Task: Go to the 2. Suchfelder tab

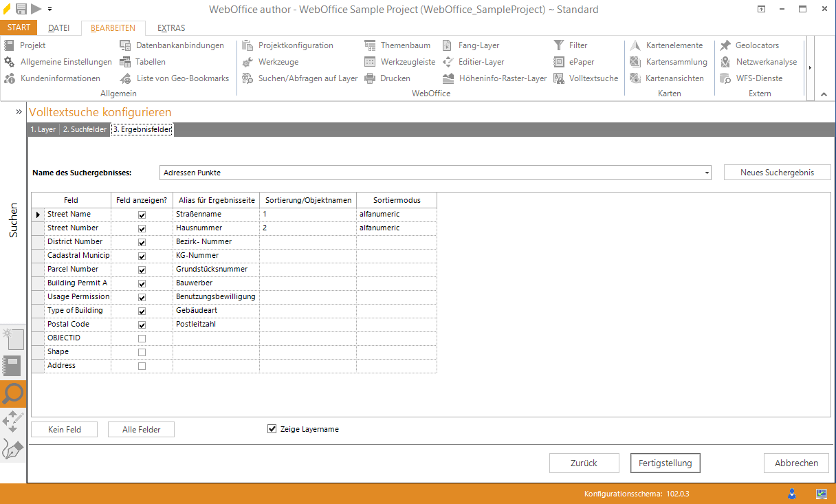Action: 85,129
